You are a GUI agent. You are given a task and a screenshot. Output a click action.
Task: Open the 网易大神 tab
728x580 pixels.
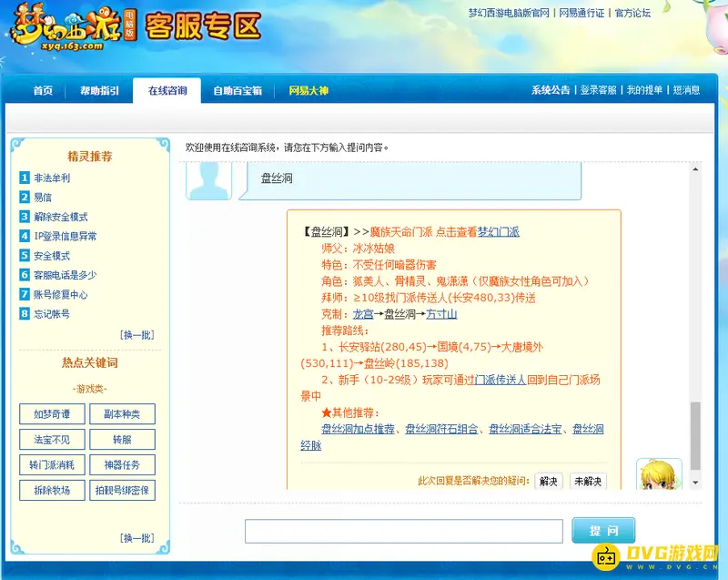[x=308, y=90]
